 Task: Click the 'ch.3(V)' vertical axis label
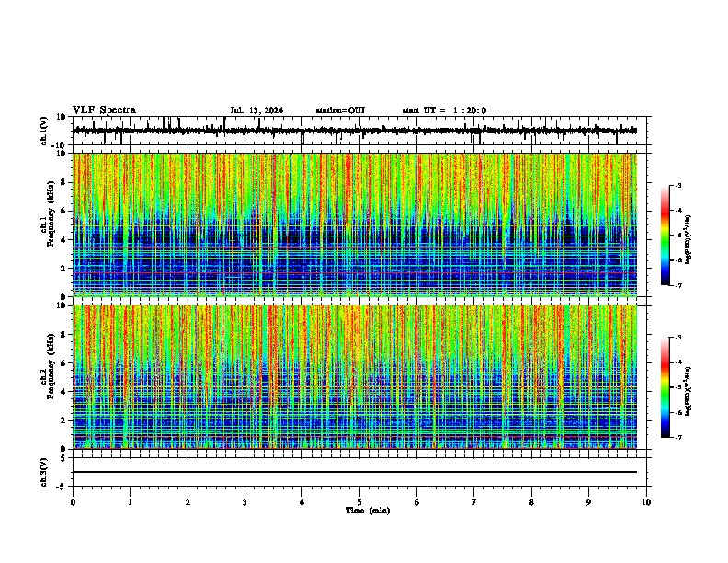[x=44, y=472]
